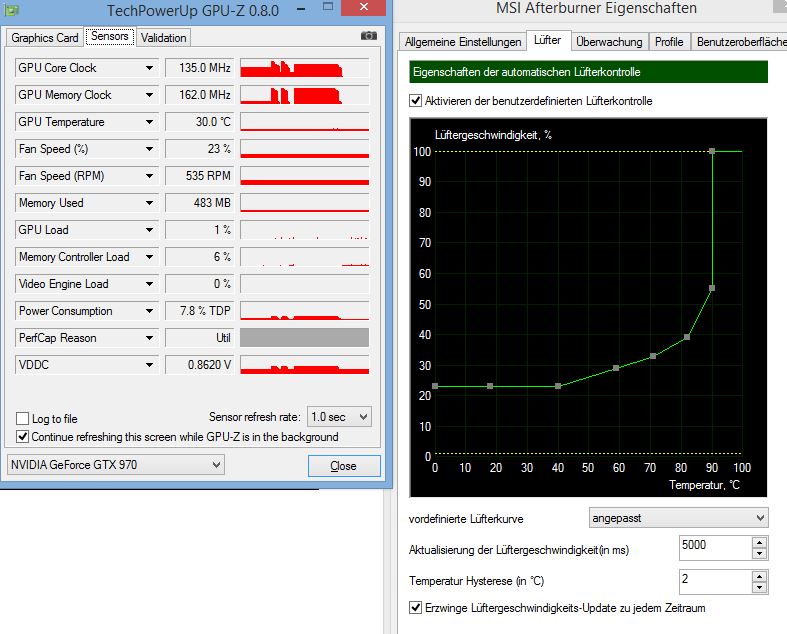The image size is (787, 634).
Task: Increase fan update period with up stepper
Action: [759, 543]
